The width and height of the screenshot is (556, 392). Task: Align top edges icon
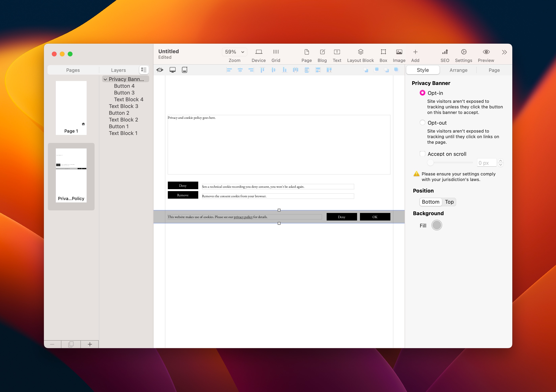pyautogui.click(x=262, y=70)
